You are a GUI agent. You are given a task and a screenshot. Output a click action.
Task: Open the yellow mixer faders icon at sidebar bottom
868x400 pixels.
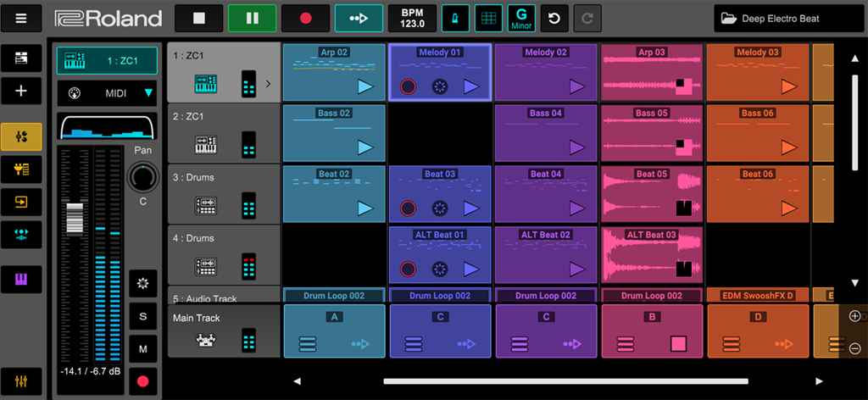coord(21,381)
